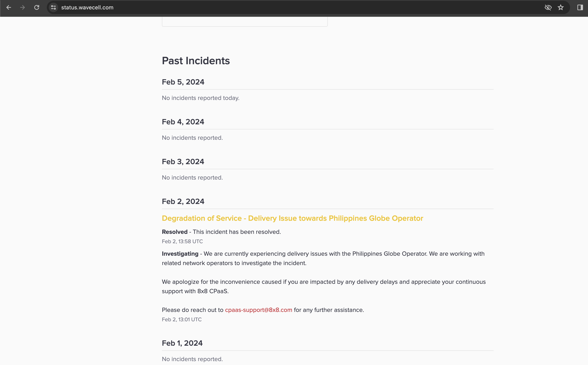Click the bold Resolved status label

175,232
